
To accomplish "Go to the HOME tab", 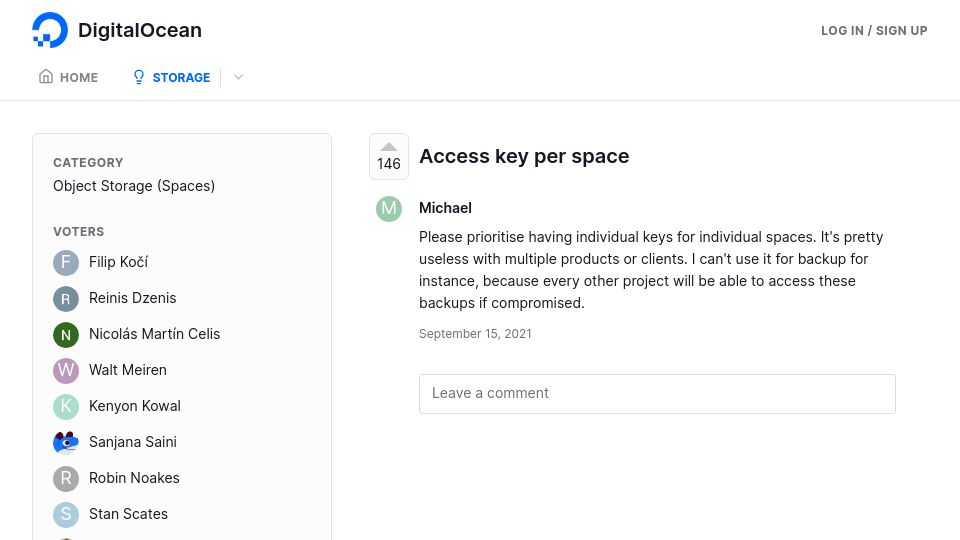I will (68, 77).
